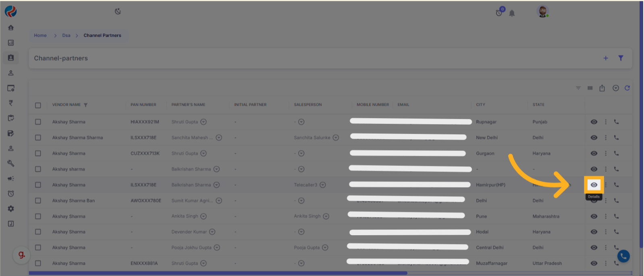Open the filter funnel in Channel-partners header
Screen dimensions: 644x276
(x=621, y=58)
